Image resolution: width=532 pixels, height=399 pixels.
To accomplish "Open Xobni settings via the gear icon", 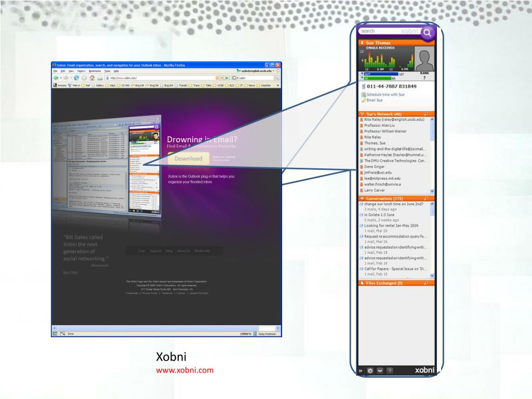I will (370, 371).
